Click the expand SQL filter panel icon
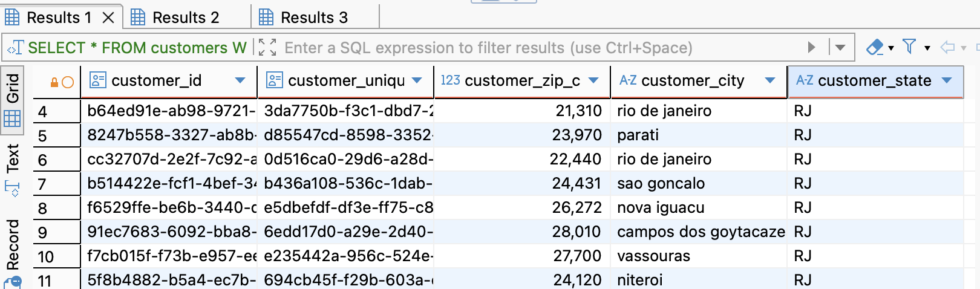980x289 pixels. pos(267,47)
